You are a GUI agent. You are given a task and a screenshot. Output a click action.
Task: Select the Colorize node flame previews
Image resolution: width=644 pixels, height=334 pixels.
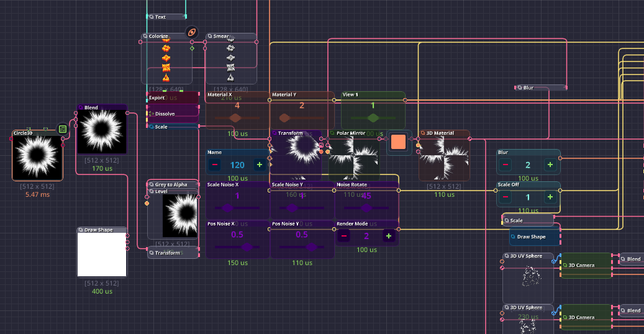[166, 61]
